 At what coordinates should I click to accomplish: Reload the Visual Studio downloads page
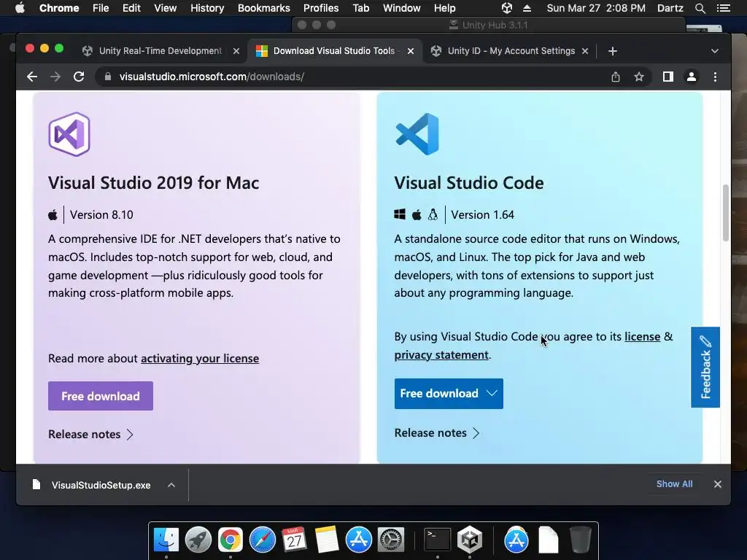pyautogui.click(x=79, y=77)
